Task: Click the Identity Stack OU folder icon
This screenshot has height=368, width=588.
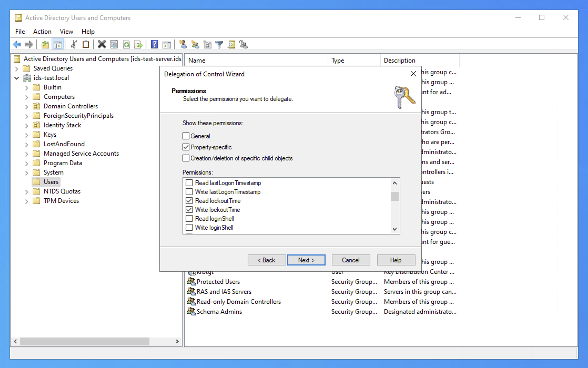Action: 36,125
